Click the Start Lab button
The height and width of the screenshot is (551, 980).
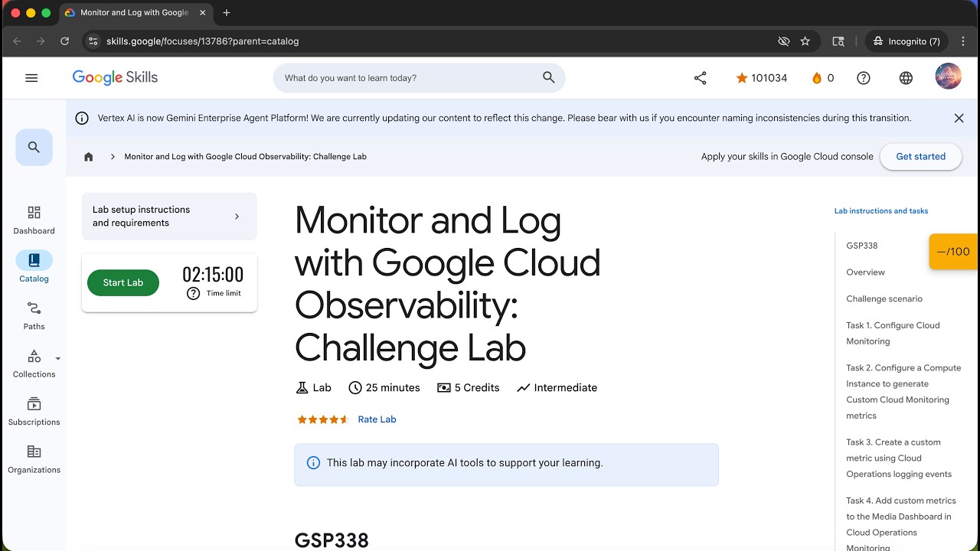click(x=123, y=282)
